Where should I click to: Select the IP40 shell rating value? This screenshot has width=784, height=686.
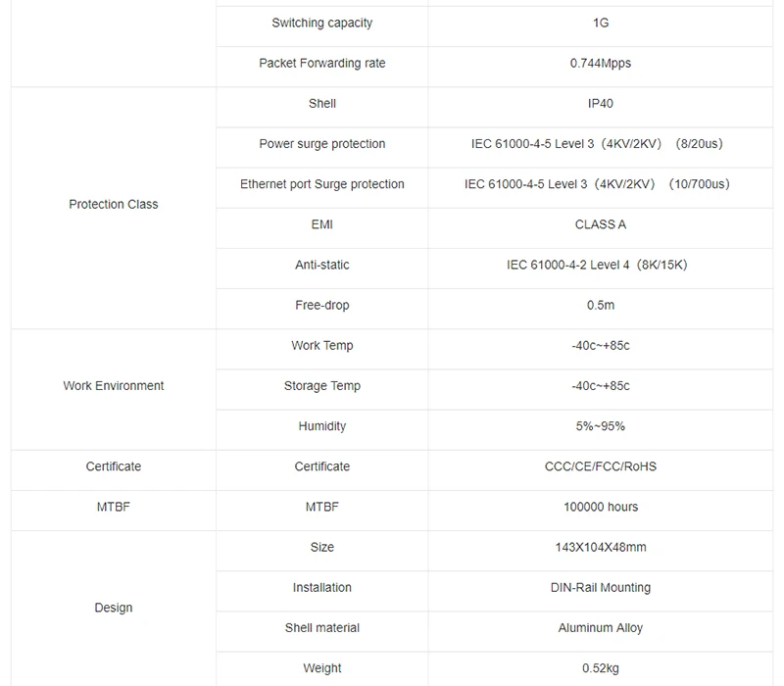click(600, 104)
